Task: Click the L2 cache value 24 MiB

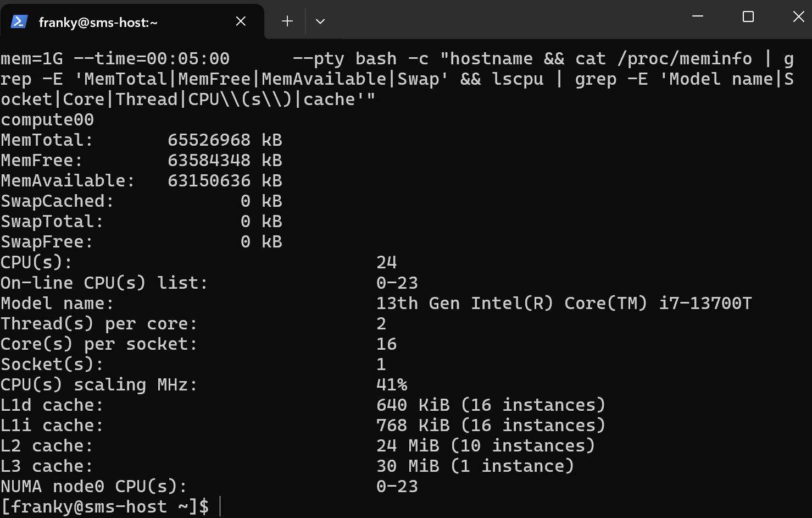Action: pyautogui.click(x=408, y=446)
